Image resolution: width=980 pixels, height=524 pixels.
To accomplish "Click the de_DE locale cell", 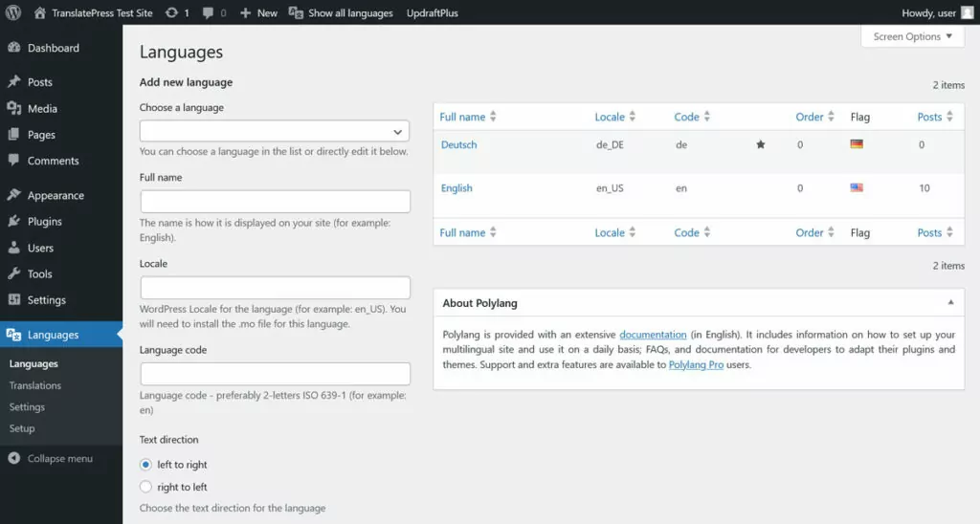I will 610,144.
